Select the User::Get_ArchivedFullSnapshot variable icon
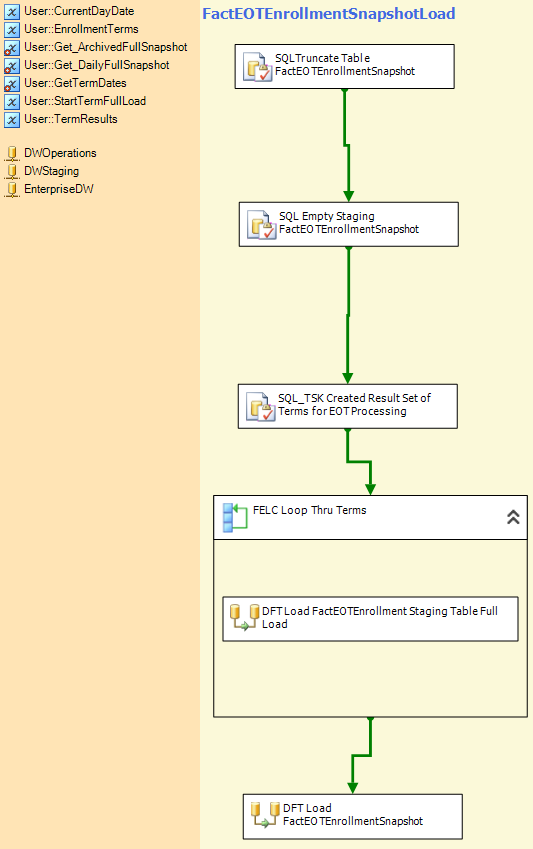 click(12, 48)
